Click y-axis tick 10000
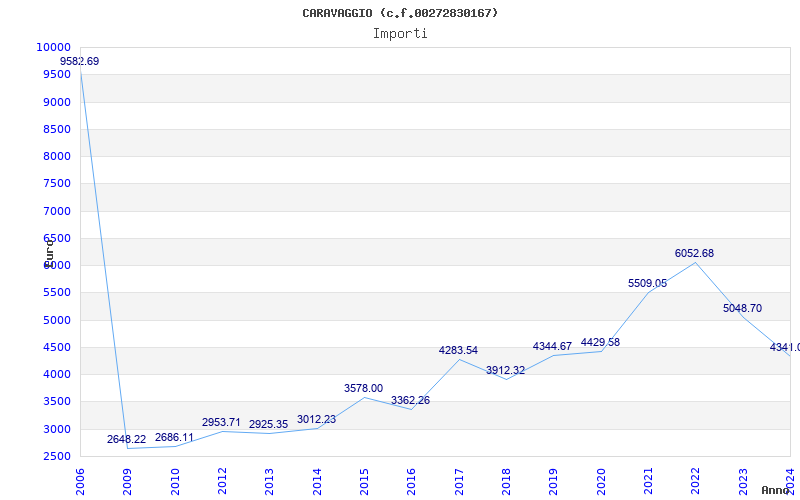Image resolution: width=800 pixels, height=500 pixels. click(x=53, y=47)
